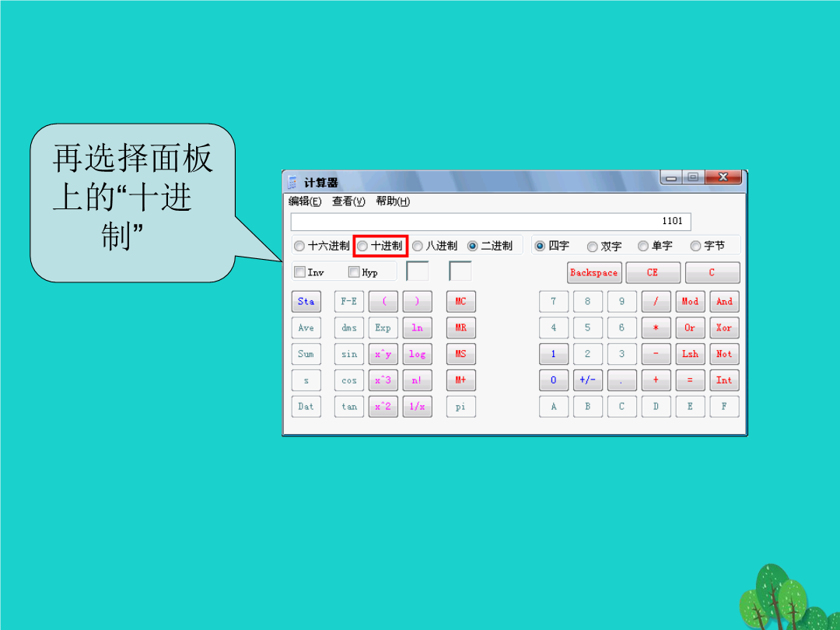Click the calculator display field showing 1101

(x=491, y=221)
